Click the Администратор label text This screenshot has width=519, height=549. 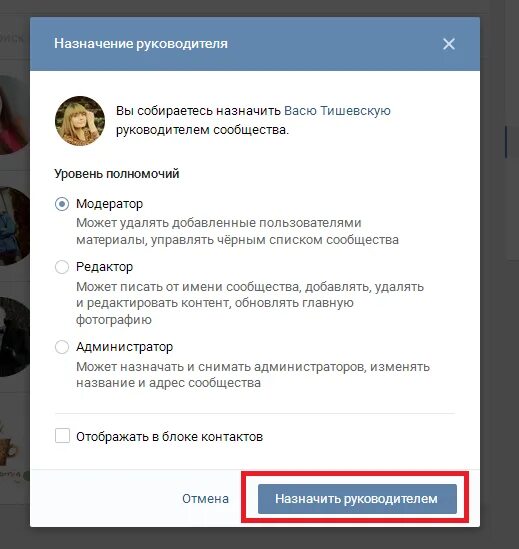pos(125,347)
